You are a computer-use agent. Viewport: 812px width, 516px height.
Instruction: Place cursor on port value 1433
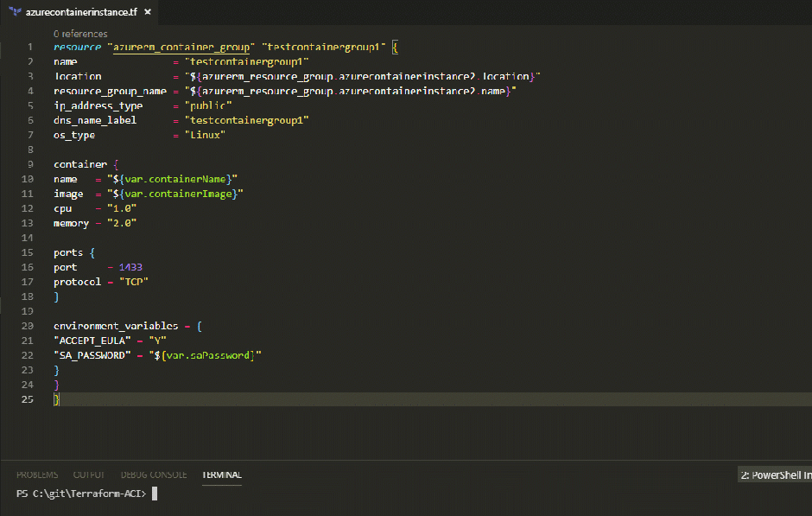[131, 267]
